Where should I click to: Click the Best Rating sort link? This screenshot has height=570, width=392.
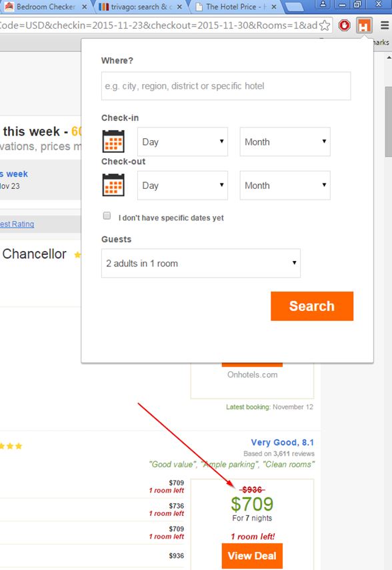pos(17,224)
